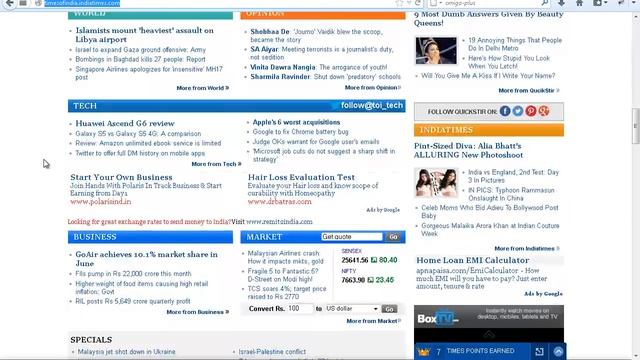Open the TECH section header

[85, 106]
